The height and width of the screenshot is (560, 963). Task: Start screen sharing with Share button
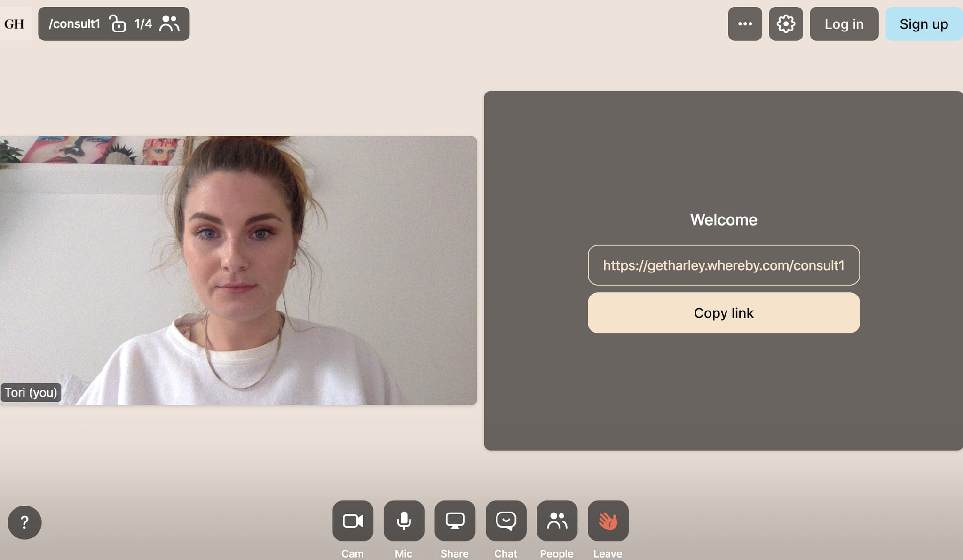coord(455,521)
